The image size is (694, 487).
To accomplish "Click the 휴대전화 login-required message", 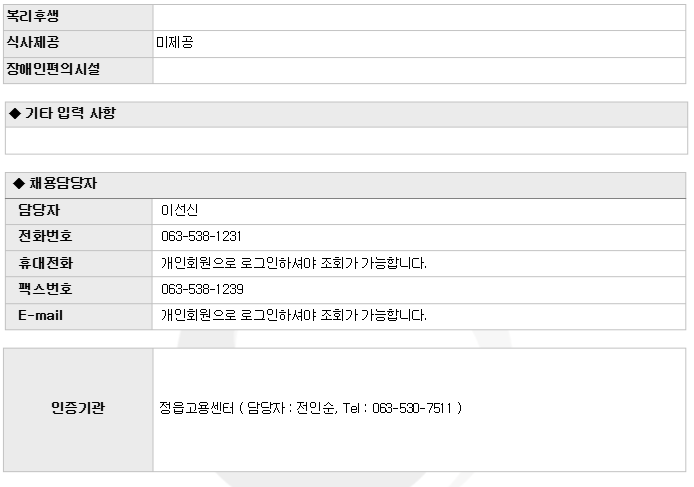I will 294,263.
